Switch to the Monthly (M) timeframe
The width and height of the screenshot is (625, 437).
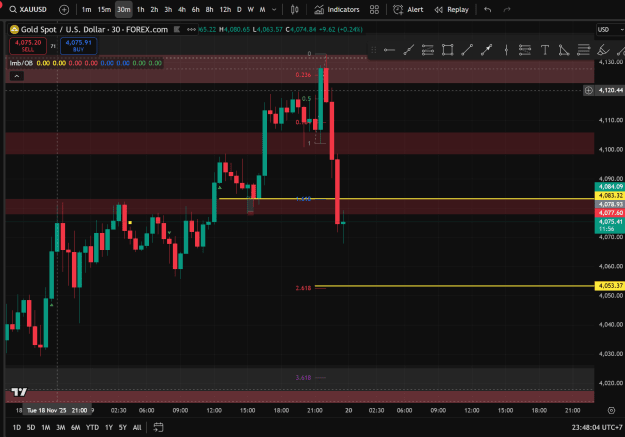pos(262,10)
